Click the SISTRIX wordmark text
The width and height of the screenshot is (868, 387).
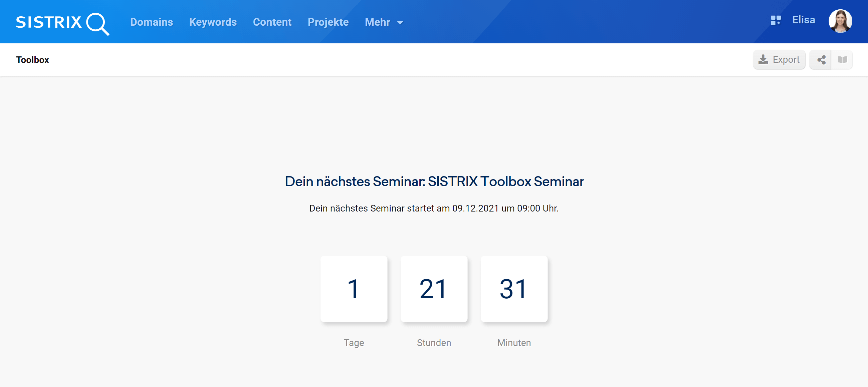[x=49, y=22]
